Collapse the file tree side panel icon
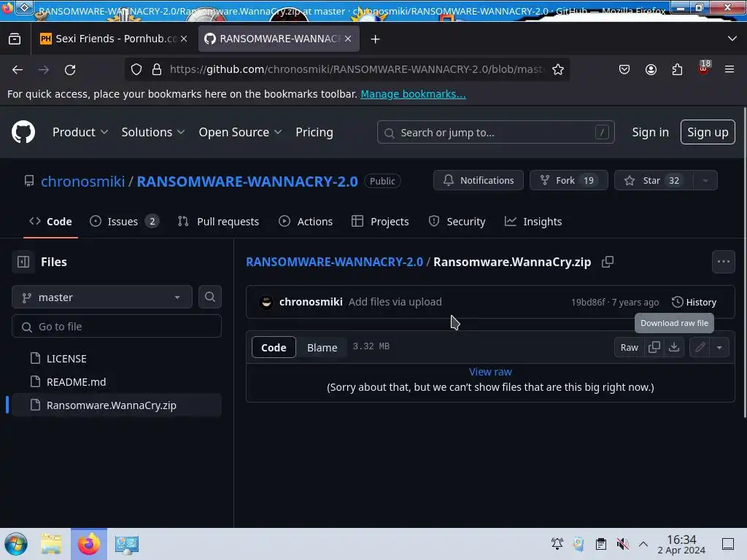Screen dimensions: 747x560 click(23, 262)
